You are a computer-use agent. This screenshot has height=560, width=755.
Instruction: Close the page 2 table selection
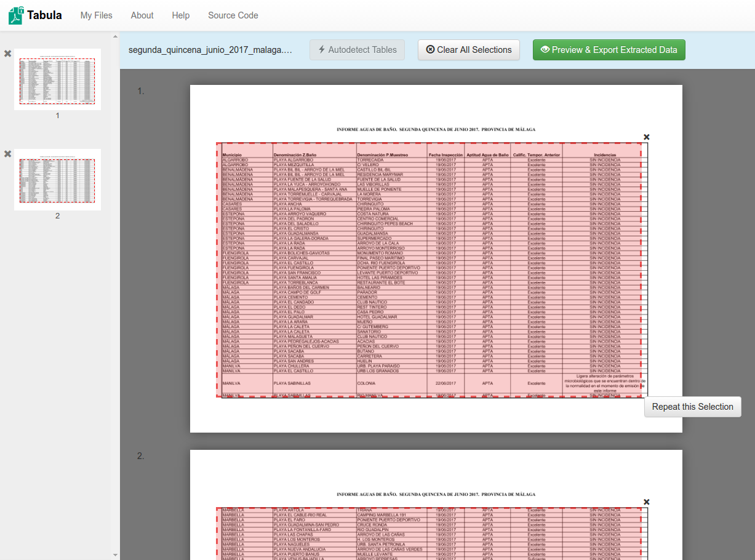click(646, 502)
